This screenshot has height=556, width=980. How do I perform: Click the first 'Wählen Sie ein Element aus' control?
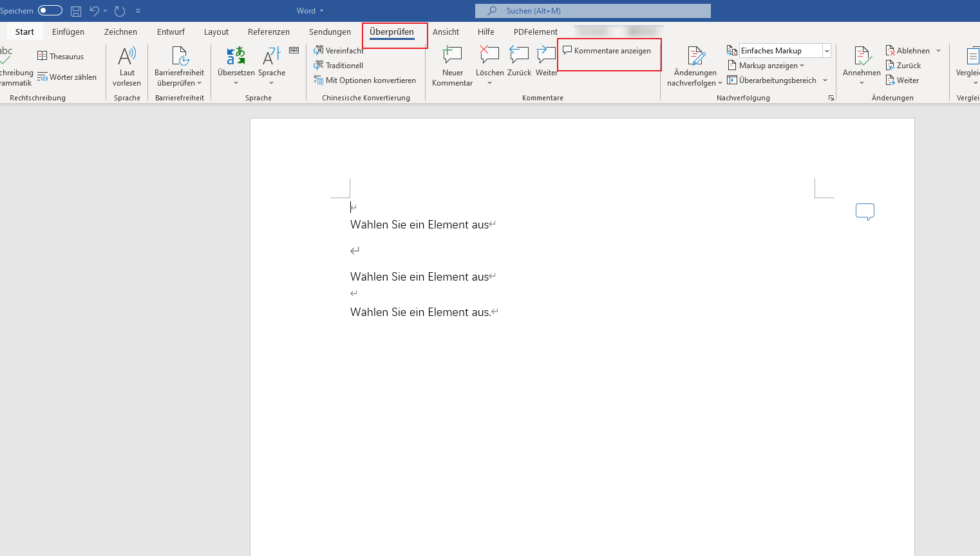420,225
